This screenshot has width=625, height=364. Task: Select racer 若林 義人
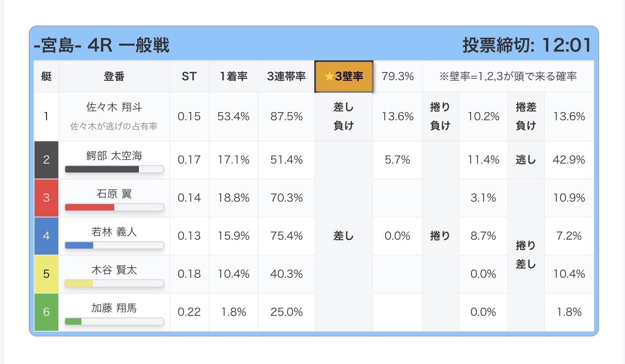114,232
